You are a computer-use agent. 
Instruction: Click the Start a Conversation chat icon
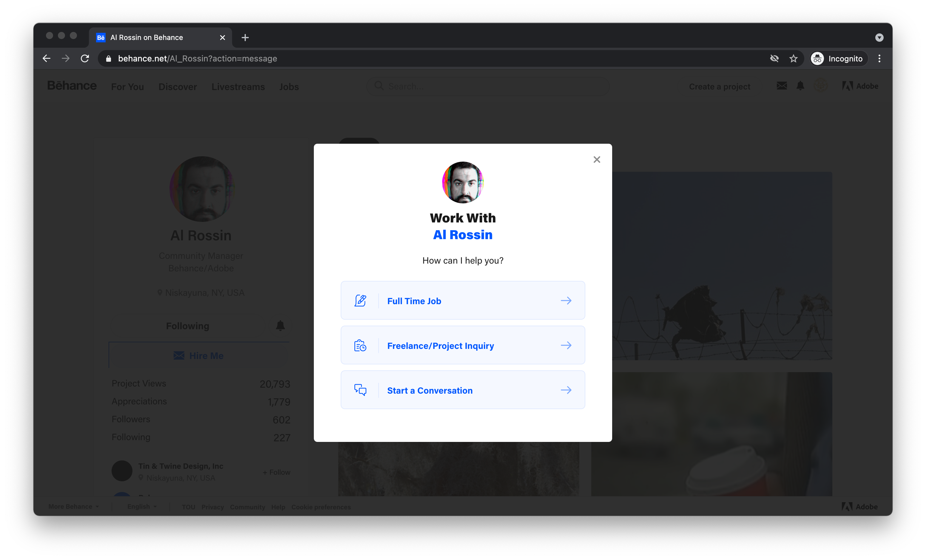(x=360, y=390)
